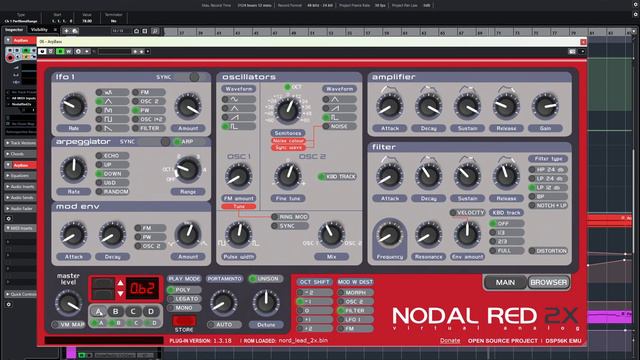Select LEGATO play mode
This screenshot has width=640, height=360.
184,299
